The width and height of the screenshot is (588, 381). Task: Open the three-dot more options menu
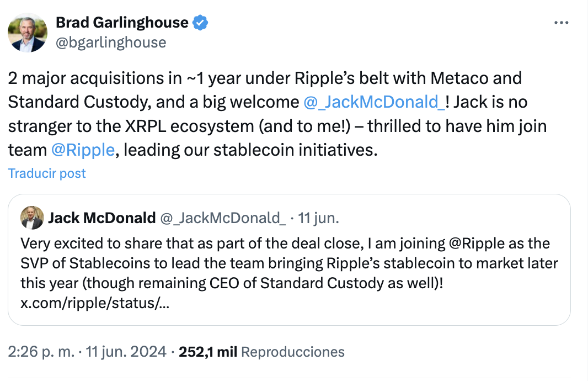[x=560, y=23]
